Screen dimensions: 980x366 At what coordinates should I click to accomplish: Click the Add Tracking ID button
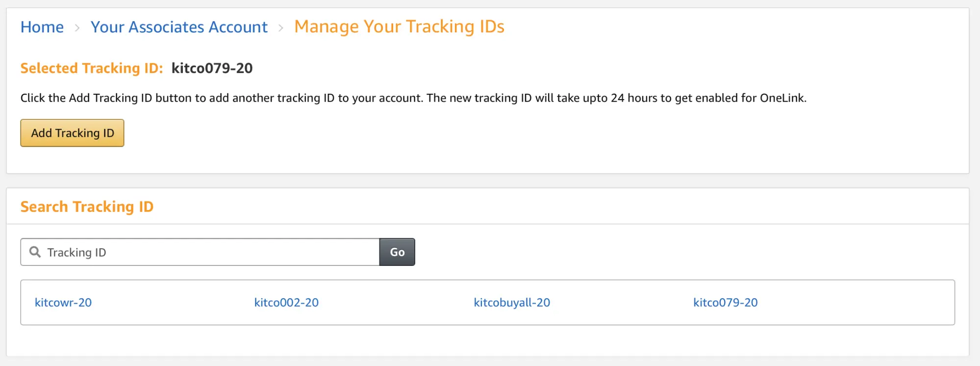(x=72, y=132)
